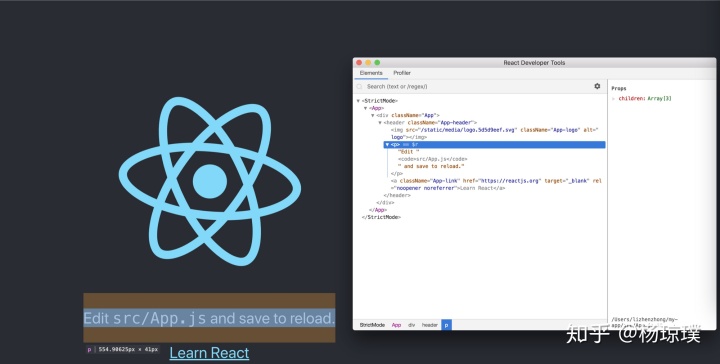Close the React Developer Tools window
The height and width of the screenshot is (364, 720).
(359, 62)
